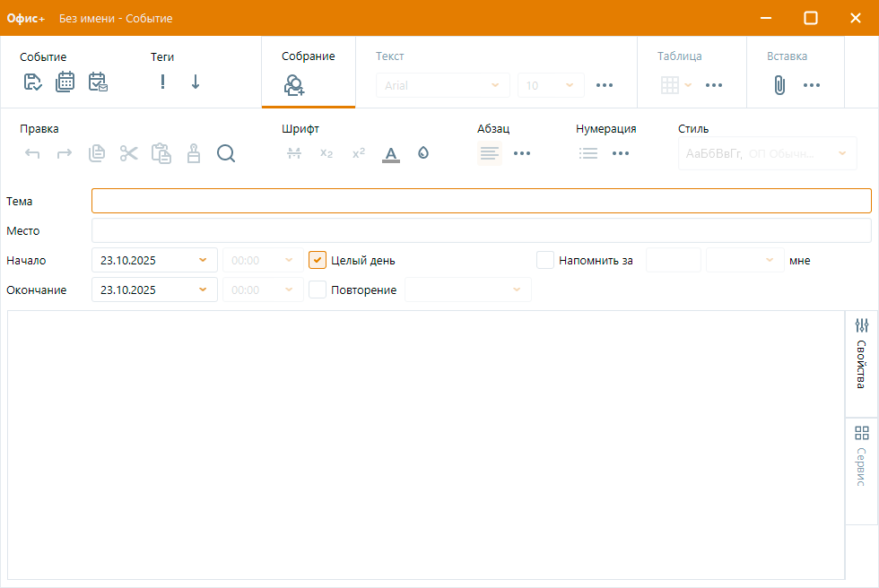This screenshot has height=588, width=879.
Task: Open the Сервис side panel
Action: click(860, 453)
